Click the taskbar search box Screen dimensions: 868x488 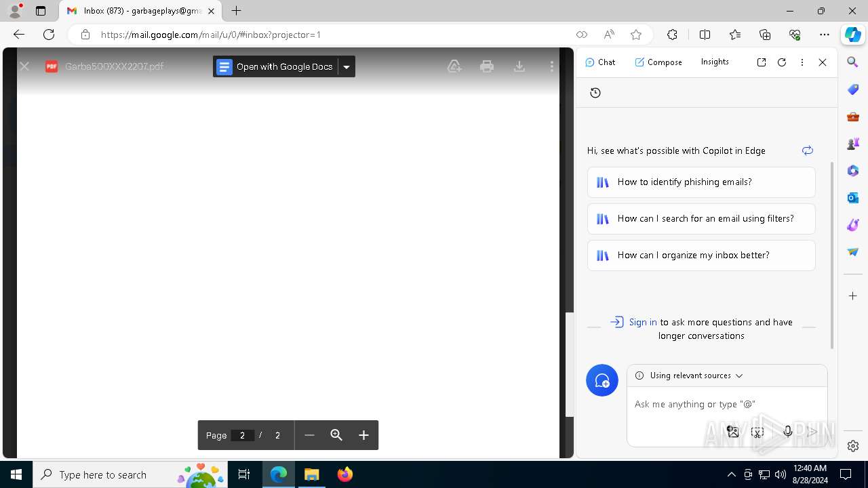point(130,474)
